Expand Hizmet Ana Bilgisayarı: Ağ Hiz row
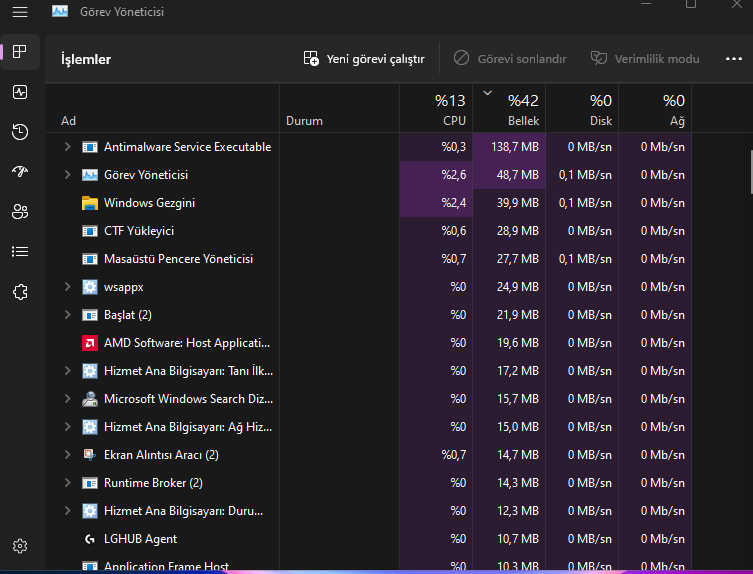Viewport: 753px width, 574px height. coord(67,427)
